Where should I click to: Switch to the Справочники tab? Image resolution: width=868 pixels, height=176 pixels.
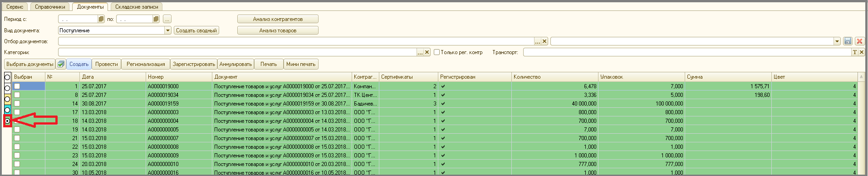click(50, 7)
